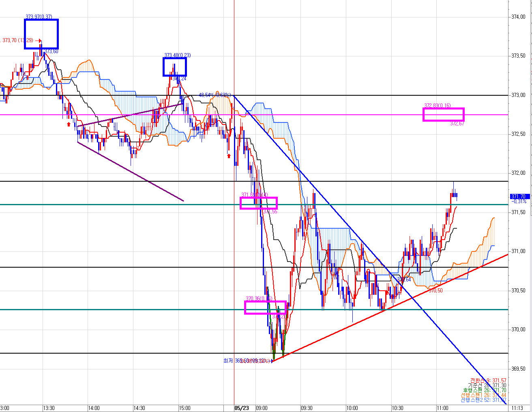This screenshot has height=412, width=532.
Task: Click the 370,50 red value label
Action: [x=435, y=291]
